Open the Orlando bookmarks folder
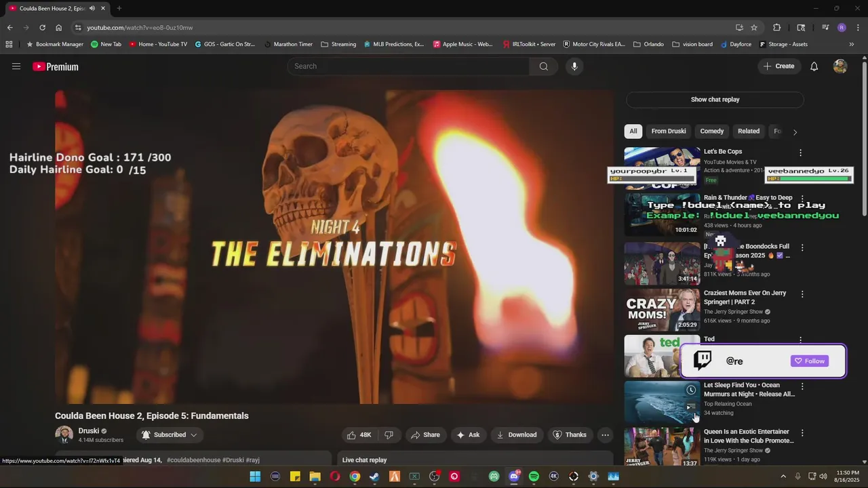 coord(648,44)
